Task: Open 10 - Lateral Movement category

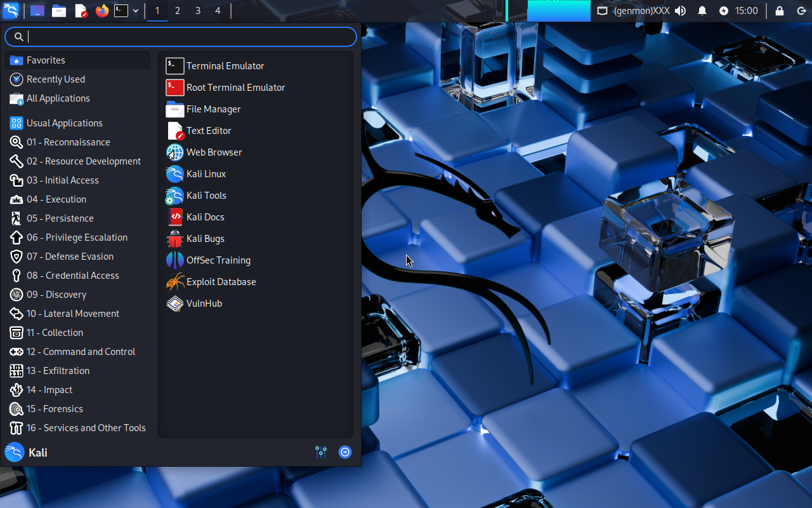Action: click(x=77, y=314)
